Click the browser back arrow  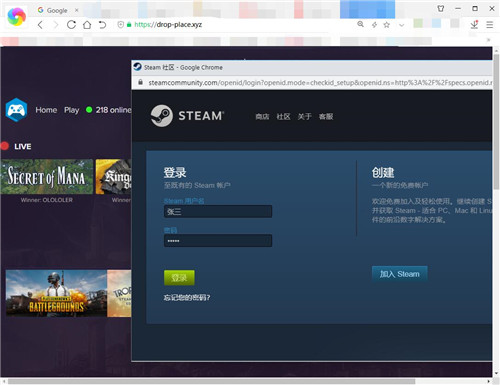coord(40,25)
